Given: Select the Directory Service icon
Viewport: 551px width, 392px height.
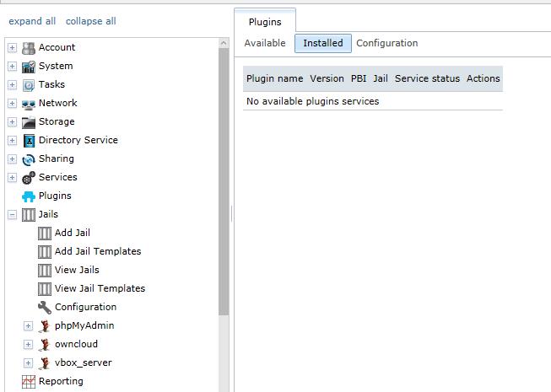Looking at the screenshot, I should tap(29, 141).
